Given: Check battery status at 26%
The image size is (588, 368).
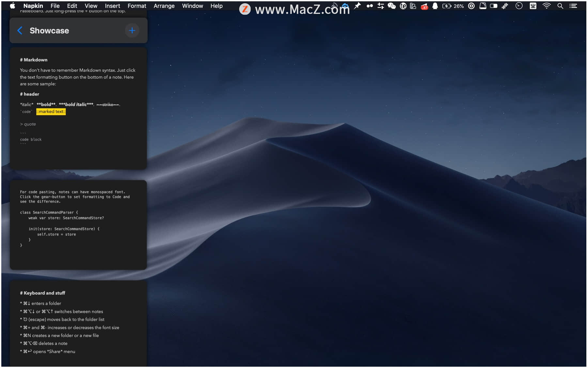Looking at the screenshot, I should click(453, 6).
